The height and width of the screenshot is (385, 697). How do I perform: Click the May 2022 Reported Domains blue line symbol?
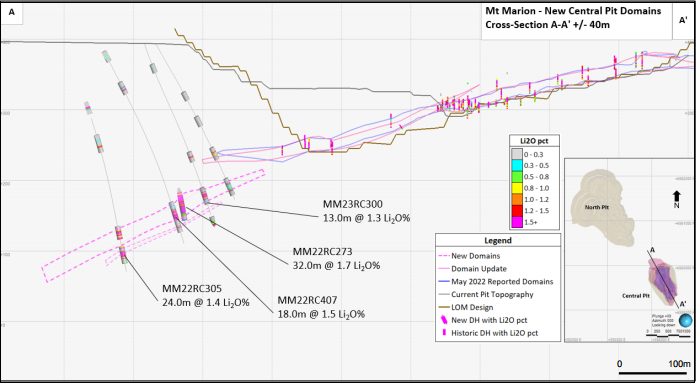coord(443,281)
